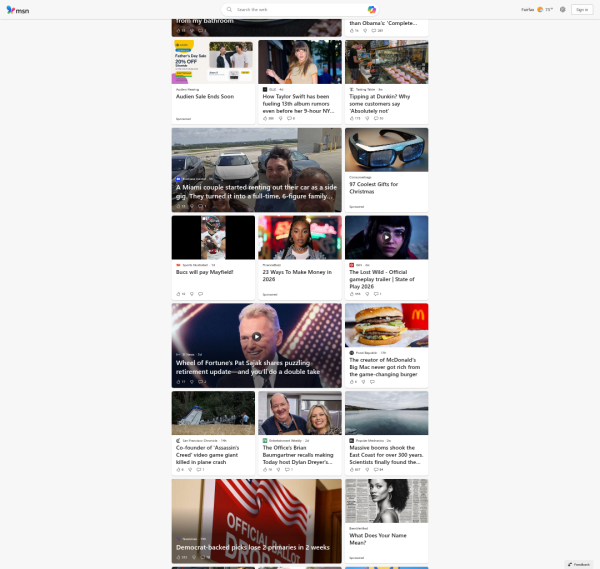Open the Audien Sale Ends Soon ad
Image resolution: width=600 pixels, height=569 pixels.
click(205, 96)
